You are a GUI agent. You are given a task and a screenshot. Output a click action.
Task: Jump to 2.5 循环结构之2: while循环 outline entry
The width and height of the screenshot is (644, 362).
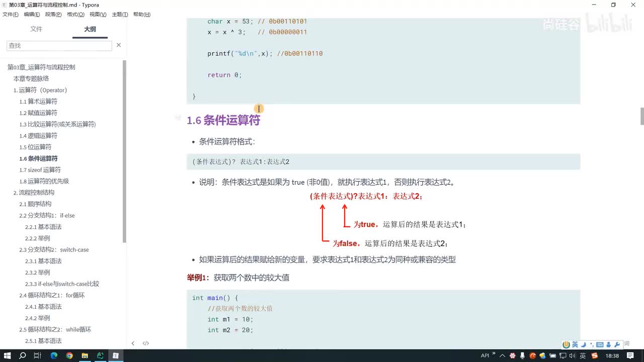(55, 330)
